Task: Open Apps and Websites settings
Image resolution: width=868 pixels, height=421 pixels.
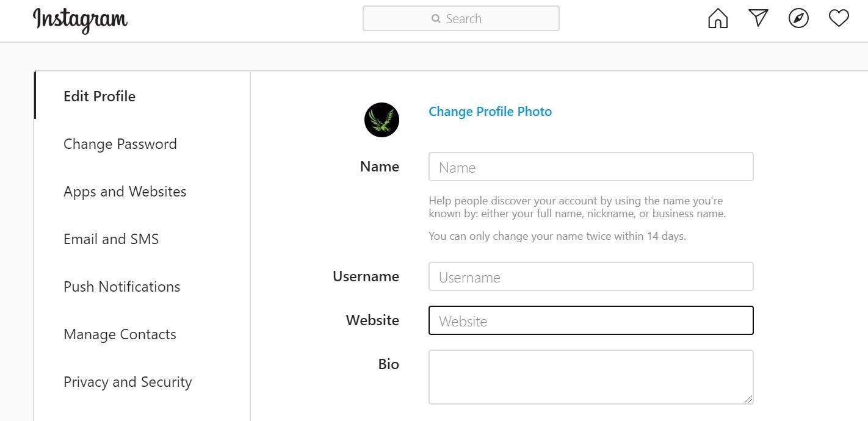Action: pyautogui.click(x=125, y=192)
